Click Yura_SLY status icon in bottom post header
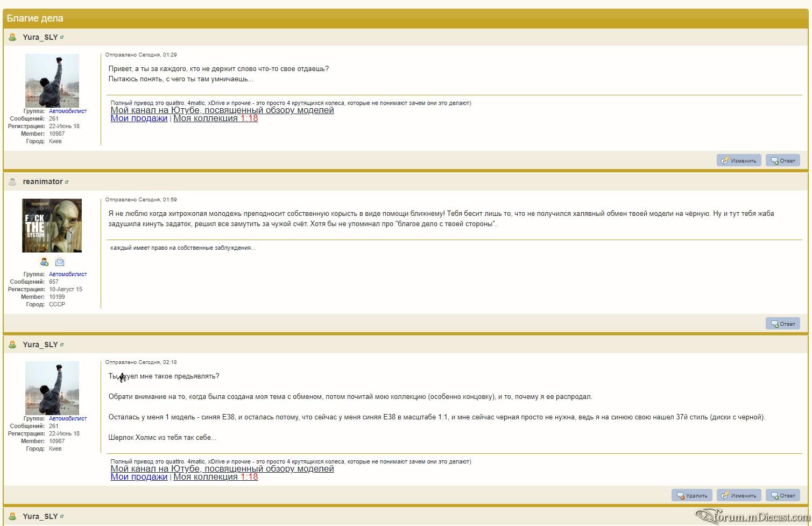Image resolution: width=812 pixels, height=526 pixels. tap(12, 516)
